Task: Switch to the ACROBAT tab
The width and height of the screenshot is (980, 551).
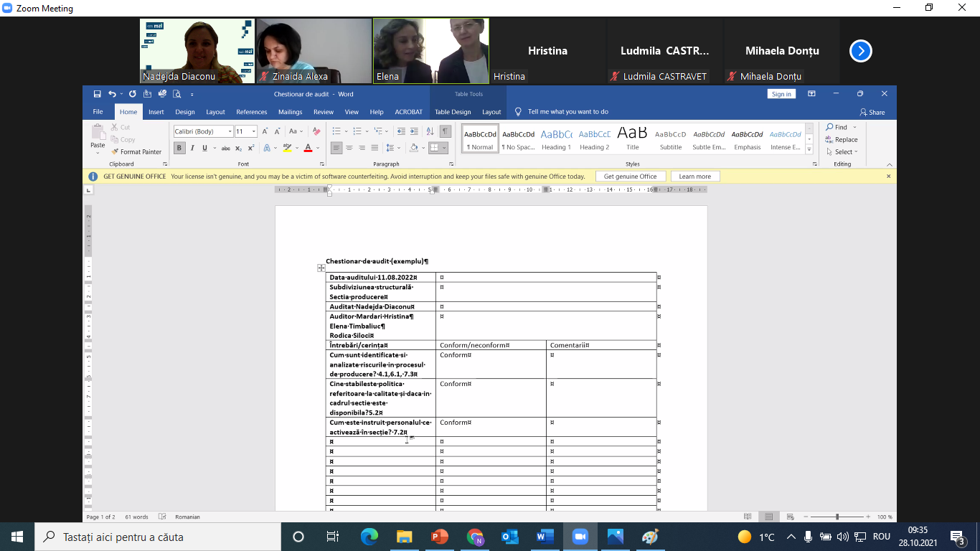Action: pyautogui.click(x=409, y=112)
